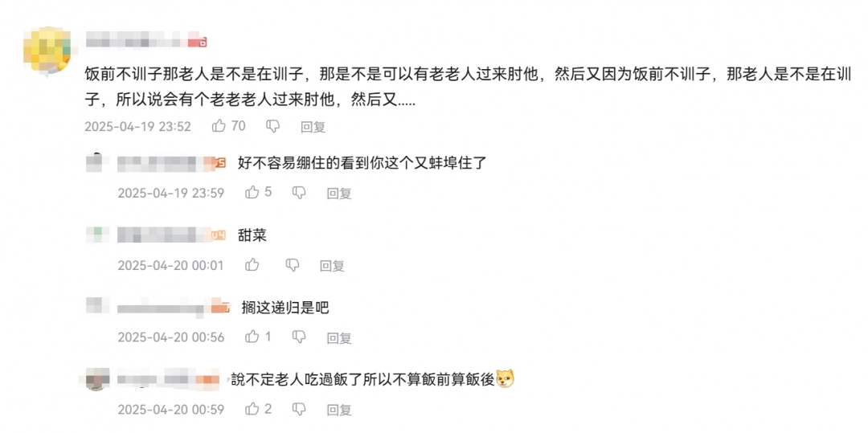868x433 pixels.
Task: Open the top commenter's avatar
Action: [x=50, y=50]
